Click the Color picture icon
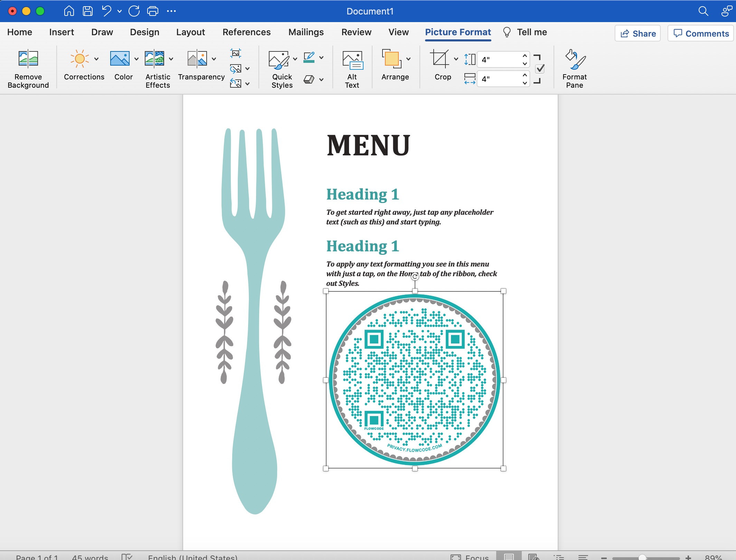Image resolution: width=736 pixels, height=560 pixels. click(x=120, y=58)
